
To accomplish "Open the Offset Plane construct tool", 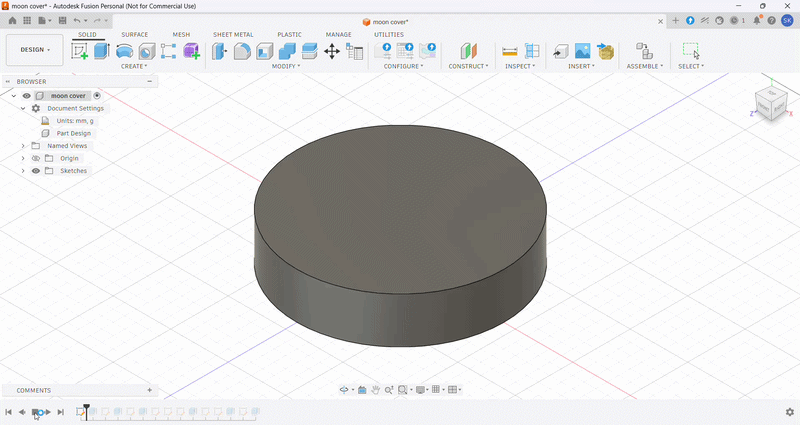I will 468,51.
